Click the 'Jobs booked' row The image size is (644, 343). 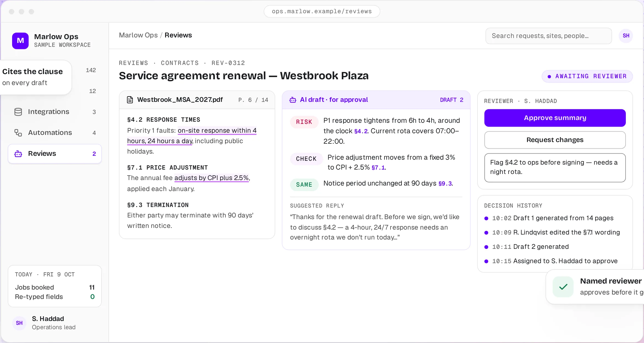coord(55,287)
